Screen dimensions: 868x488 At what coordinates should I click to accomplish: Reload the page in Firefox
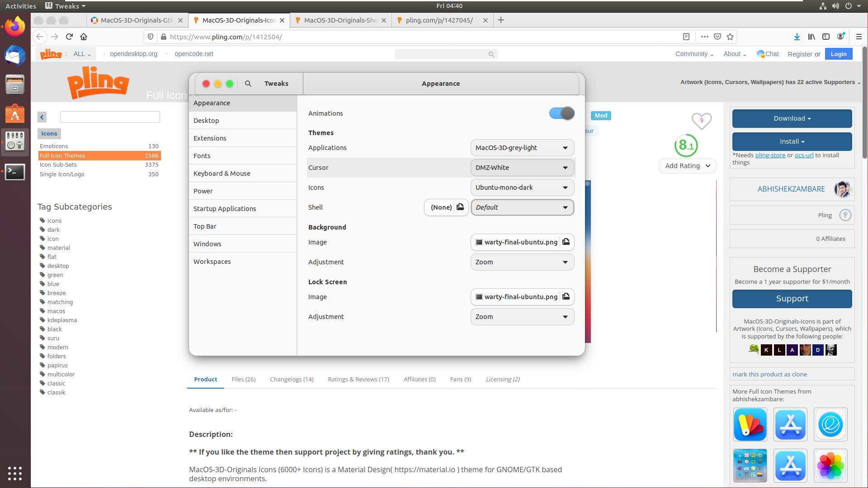[69, 37]
